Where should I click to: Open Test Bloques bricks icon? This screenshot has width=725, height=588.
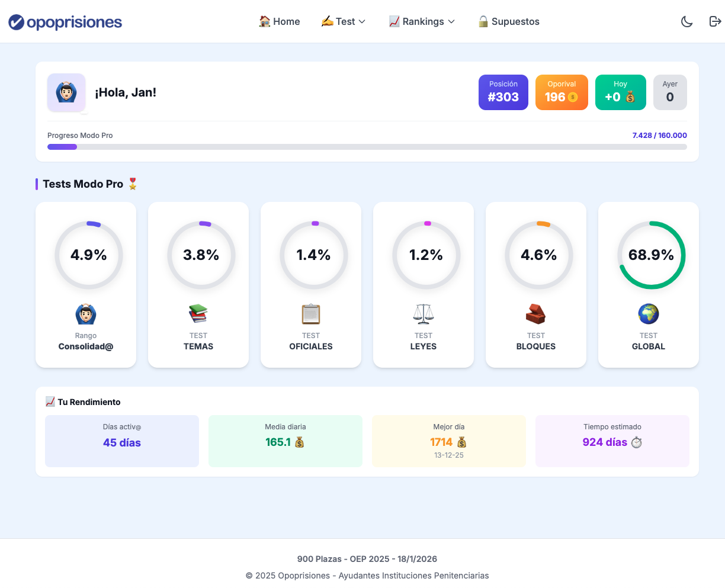(x=536, y=314)
